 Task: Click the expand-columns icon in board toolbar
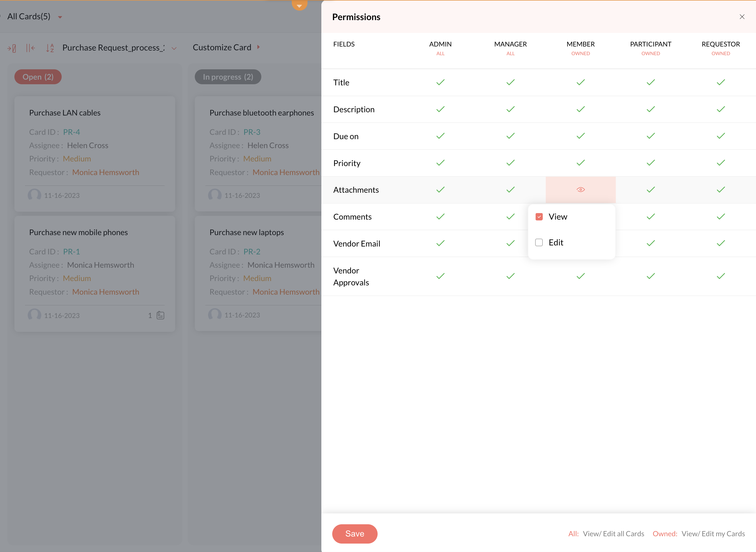[x=30, y=48]
